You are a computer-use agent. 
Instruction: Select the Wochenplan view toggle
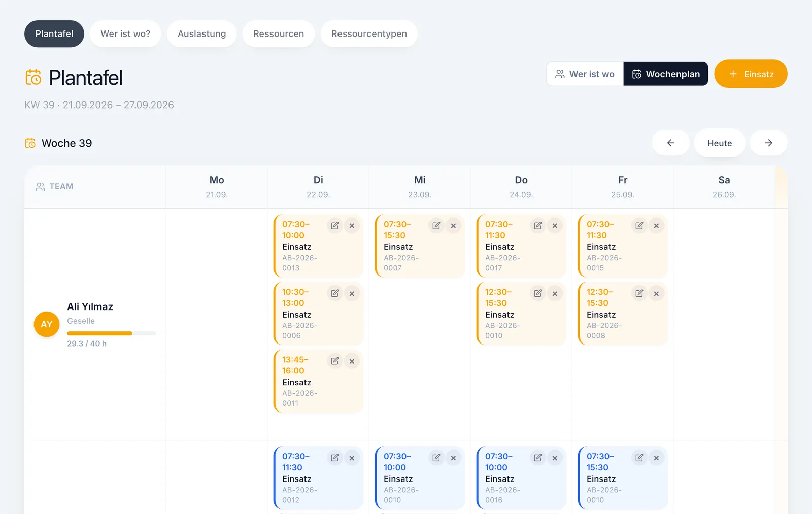(x=666, y=74)
